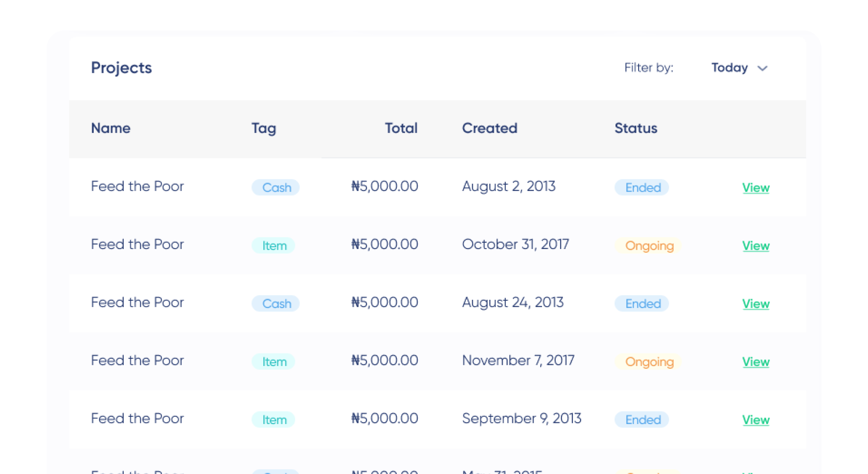Sort by the Name column header
This screenshot has height=474, width=868.
point(110,128)
